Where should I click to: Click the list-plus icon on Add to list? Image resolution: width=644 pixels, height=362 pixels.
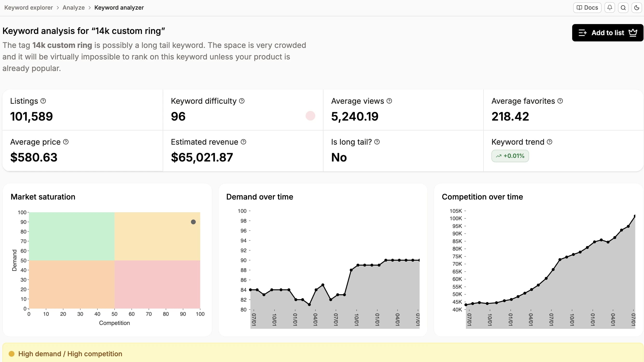583,33
